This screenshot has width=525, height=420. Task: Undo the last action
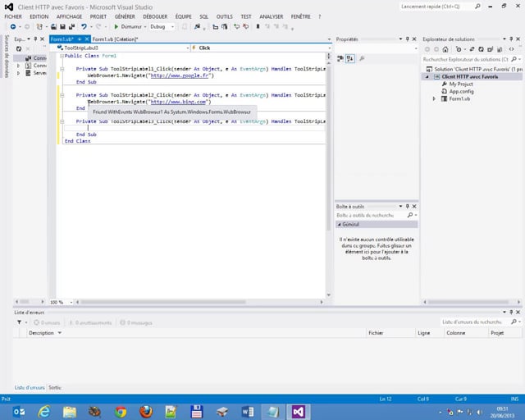[84, 26]
